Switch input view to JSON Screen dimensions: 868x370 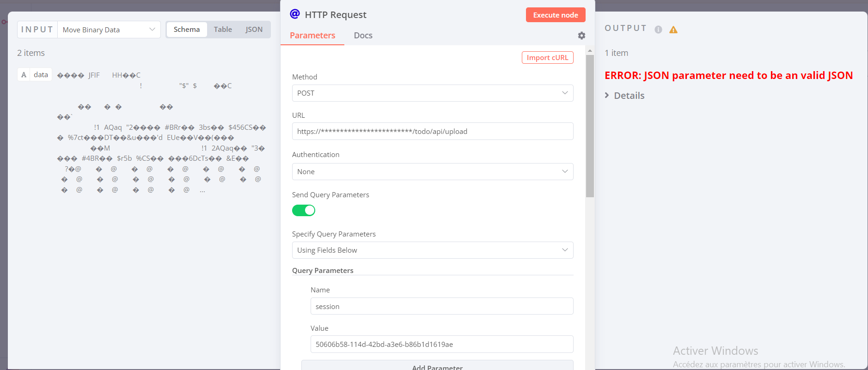click(254, 30)
